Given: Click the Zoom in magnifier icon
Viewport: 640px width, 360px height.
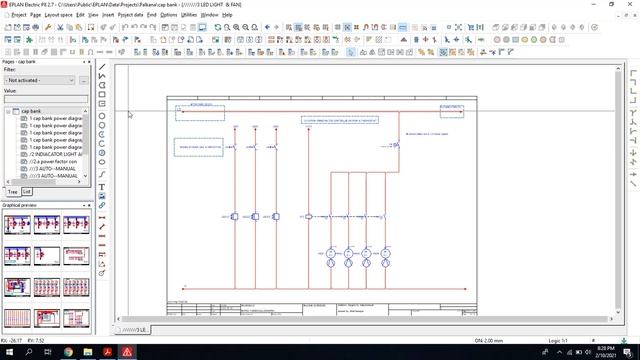Looking at the screenshot, I should click(236, 27).
